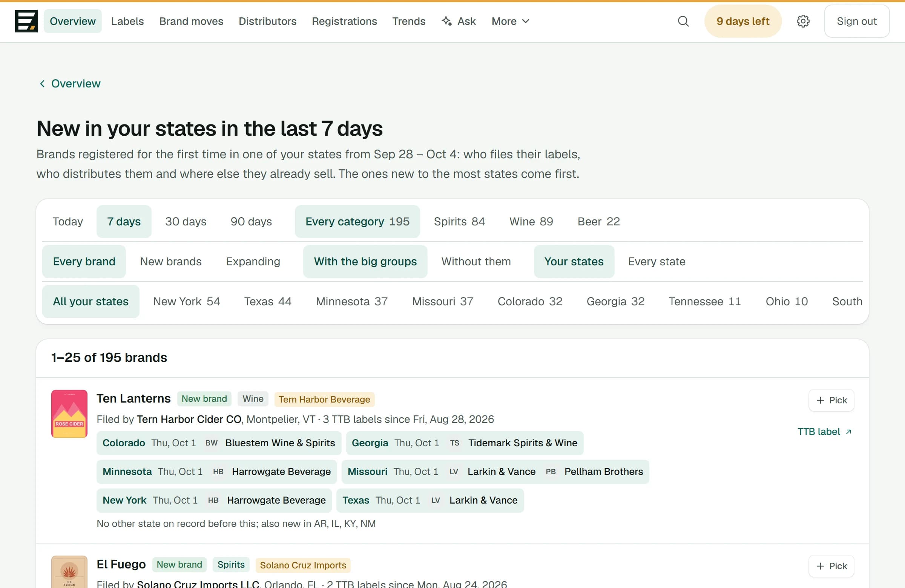The width and height of the screenshot is (905, 588).
Task: Switch to Trends page
Action: [409, 21]
